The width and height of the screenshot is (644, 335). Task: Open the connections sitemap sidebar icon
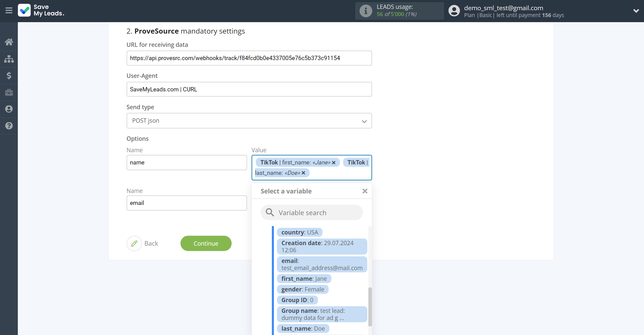point(9,59)
